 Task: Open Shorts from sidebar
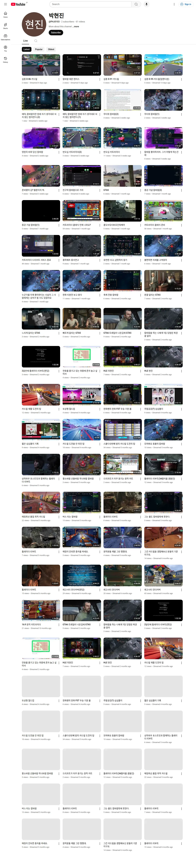pyautogui.click(x=5, y=26)
